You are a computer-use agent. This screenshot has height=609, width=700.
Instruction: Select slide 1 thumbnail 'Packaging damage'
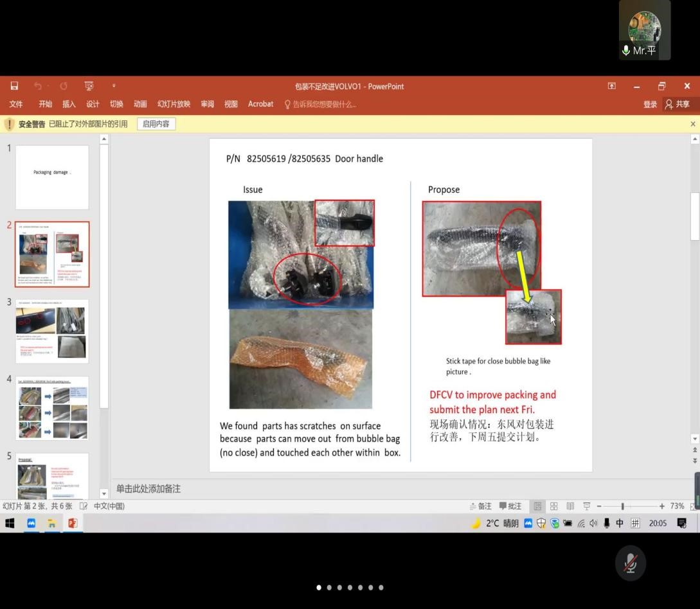point(52,177)
